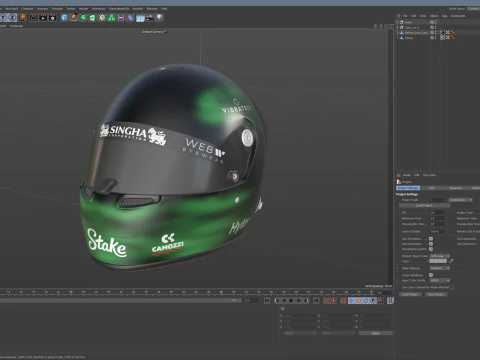Open the Render menu
The image size is (480, 360).
(x=83, y=9)
